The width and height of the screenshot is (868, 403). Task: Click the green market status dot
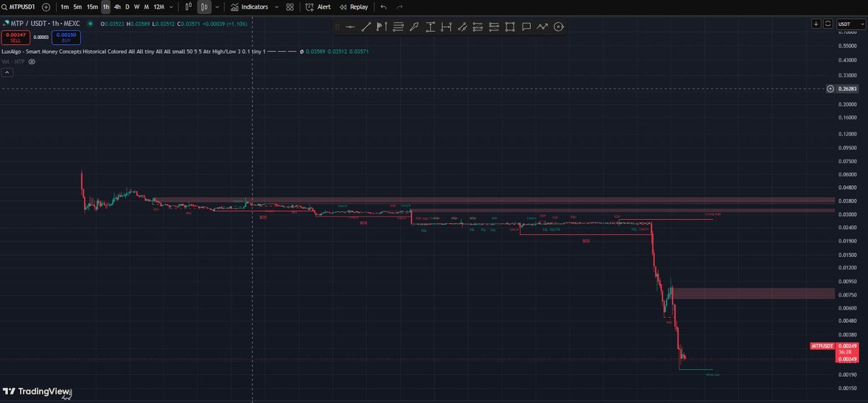click(x=90, y=23)
